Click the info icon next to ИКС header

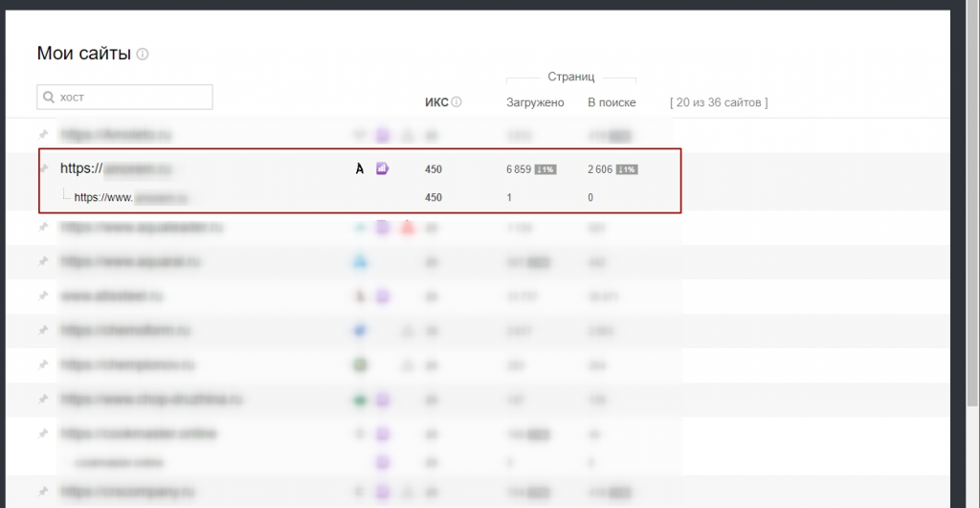pos(457,102)
